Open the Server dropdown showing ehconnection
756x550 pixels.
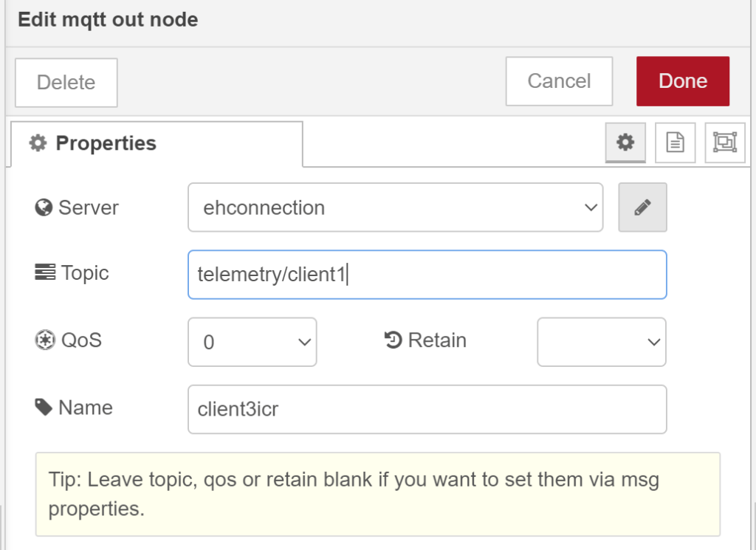(395, 207)
